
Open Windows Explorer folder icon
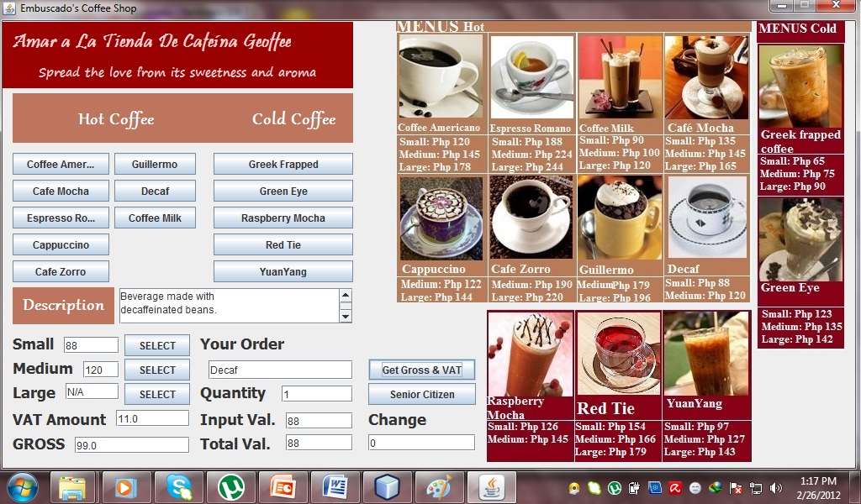click(72, 487)
